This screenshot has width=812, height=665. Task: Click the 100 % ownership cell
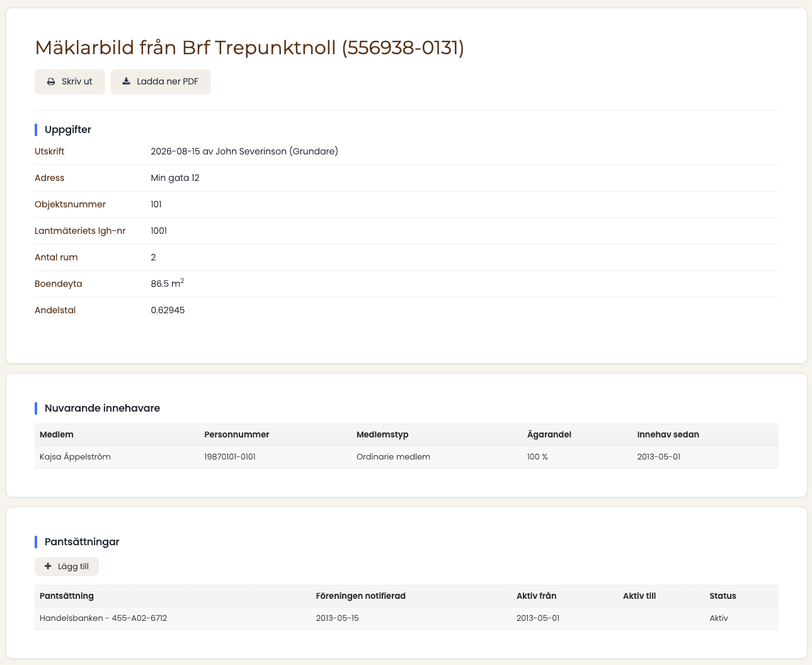pyautogui.click(x=537, y=457)
